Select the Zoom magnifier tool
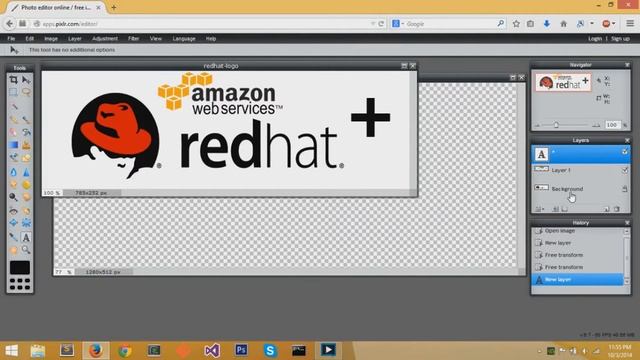 pos(26,249)
